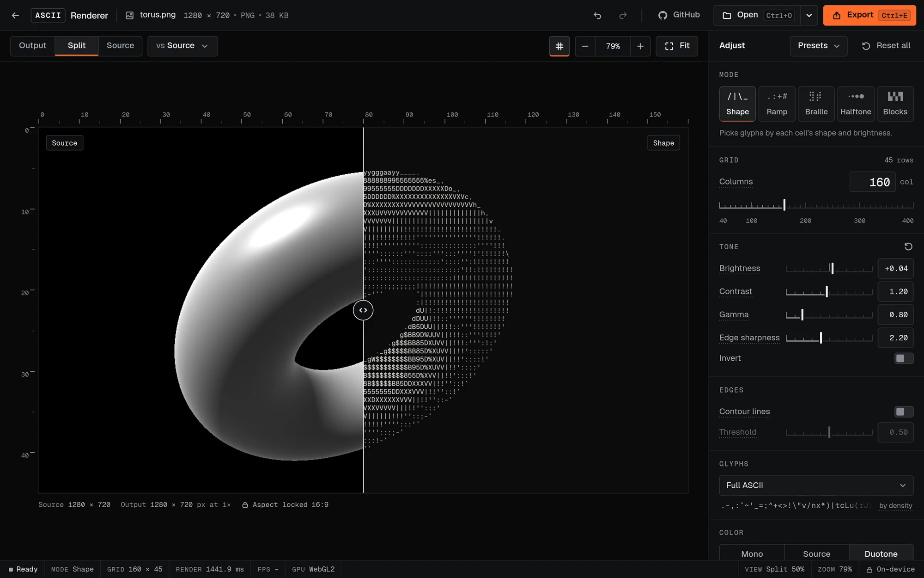Click the Gamma value field 0.80
The height and width of the screenshot is (578, 924).
coord(895,314)
